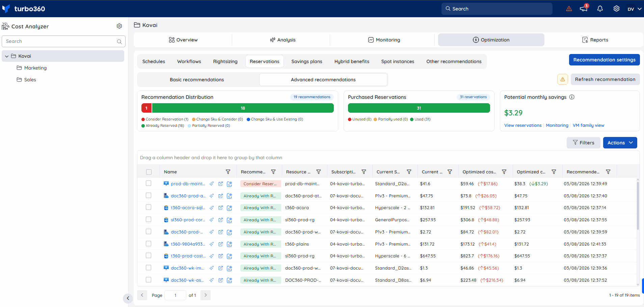Filter the Current SKU column

tap(409, 172)
